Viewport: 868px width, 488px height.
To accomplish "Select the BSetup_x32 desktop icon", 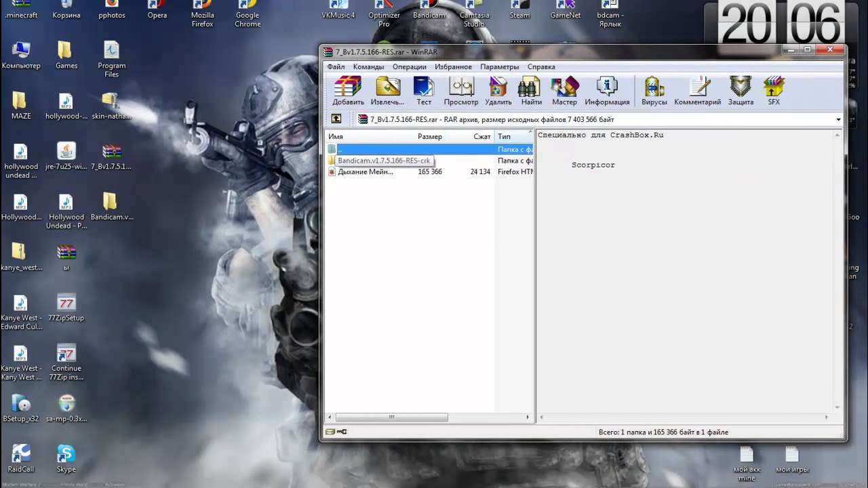I will point(21,408).
